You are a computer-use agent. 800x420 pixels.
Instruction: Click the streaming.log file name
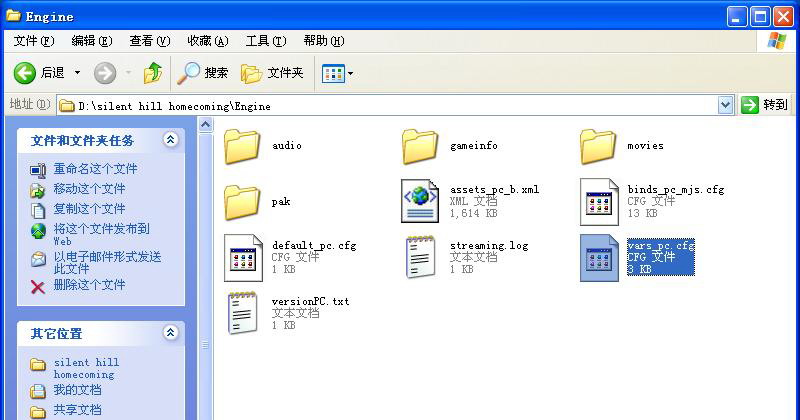[489, 246]
